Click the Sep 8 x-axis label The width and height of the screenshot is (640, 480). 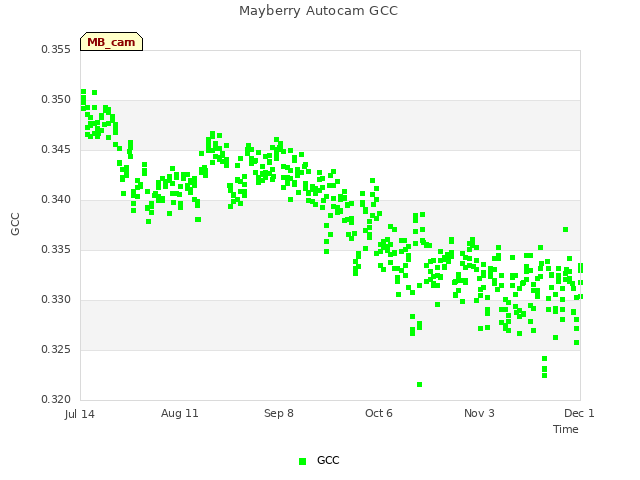279,413
